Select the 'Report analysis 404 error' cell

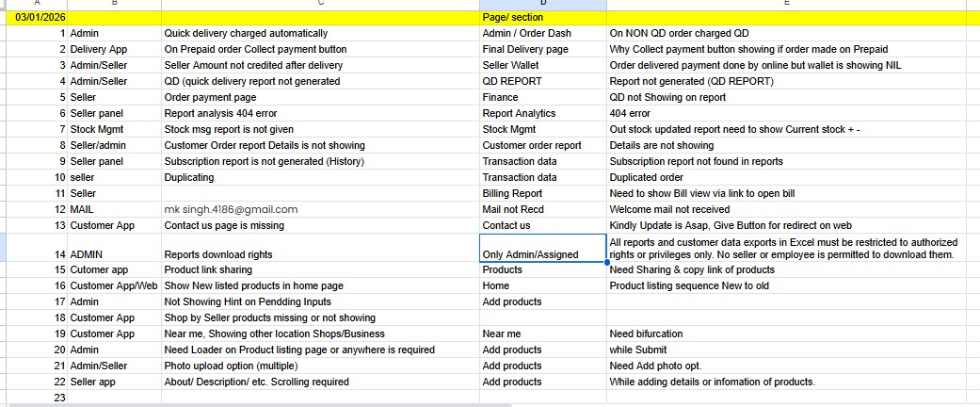(x=320, y=114)
